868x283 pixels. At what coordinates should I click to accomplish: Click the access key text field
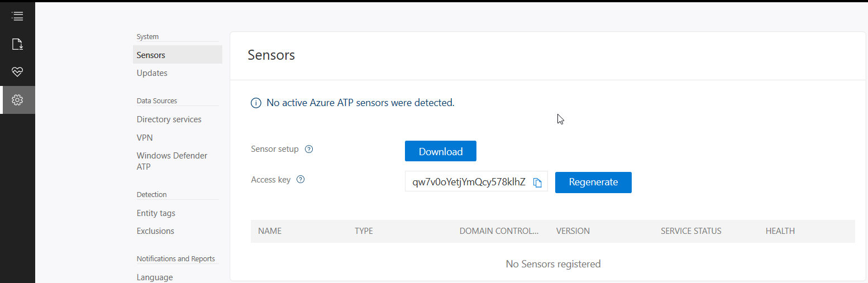pyautogui.click(x=468, y=183)
